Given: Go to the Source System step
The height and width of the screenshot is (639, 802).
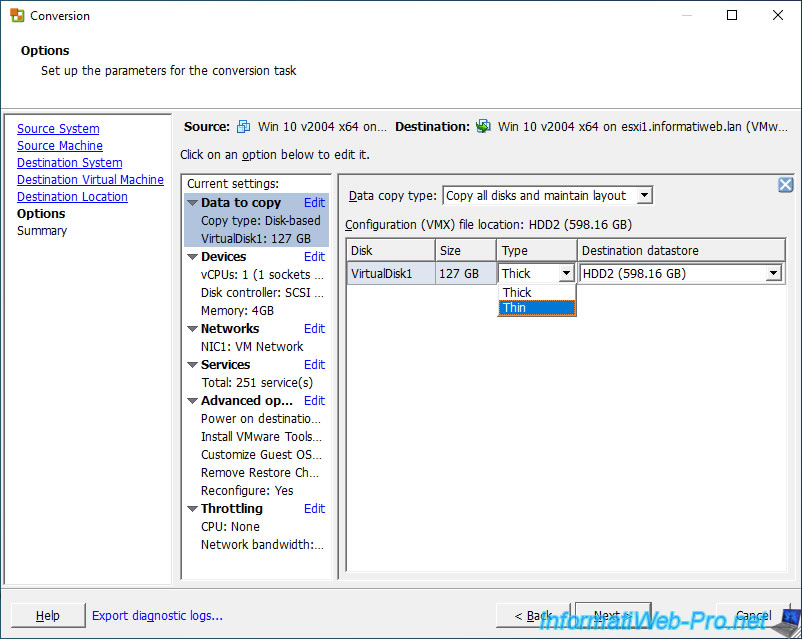Looking at the screenshot, I should pos(58,129).
